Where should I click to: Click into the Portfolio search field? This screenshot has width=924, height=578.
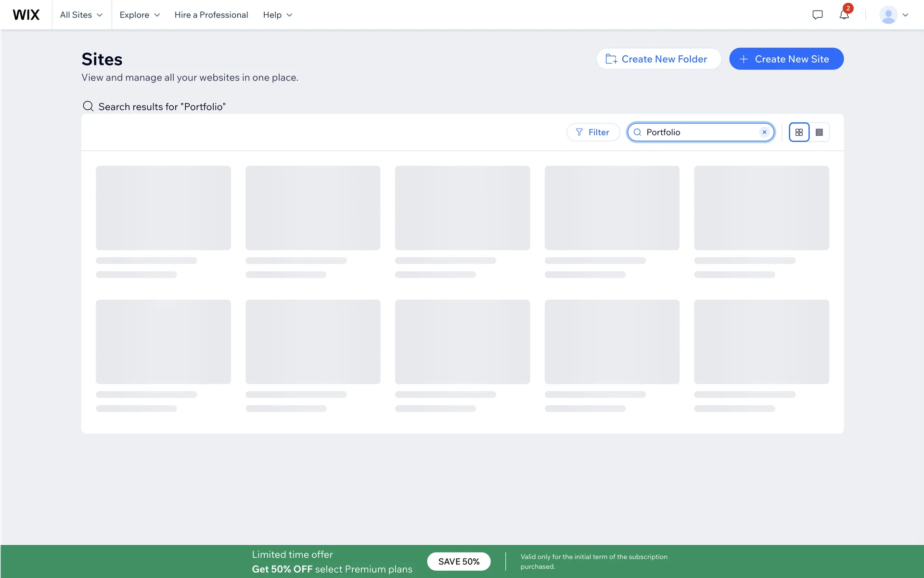(x=700, y=132)
